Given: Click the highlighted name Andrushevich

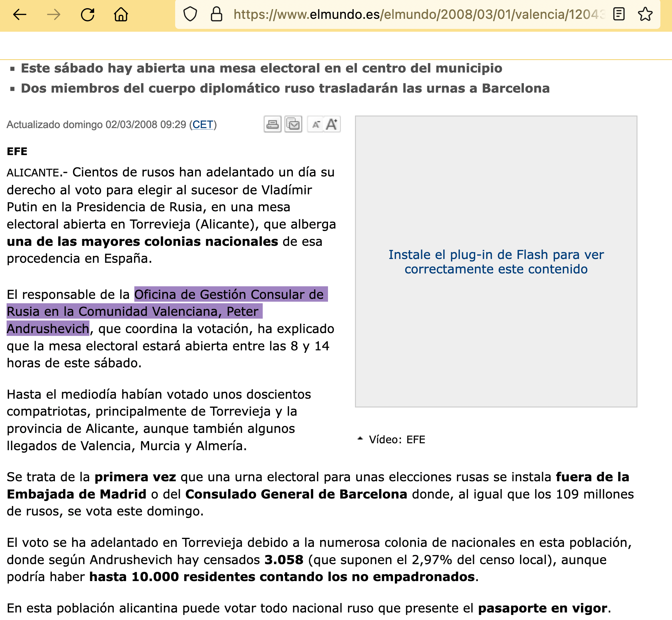Looking at the screenshot, I should (48, 329).
